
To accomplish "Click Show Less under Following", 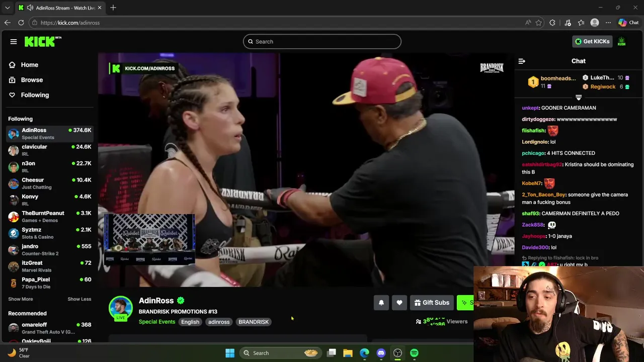I will [79, 299].
